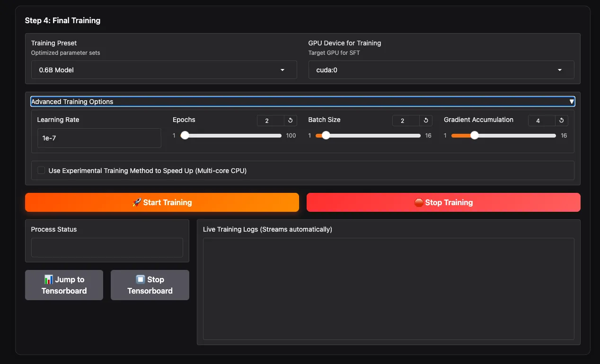Click the Epochs number input box
600x364 pixels.
click(x=270, y=121)
